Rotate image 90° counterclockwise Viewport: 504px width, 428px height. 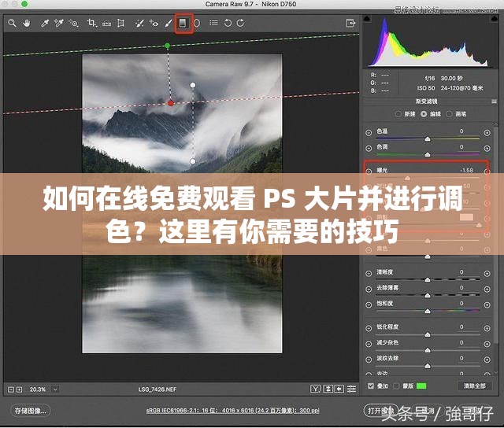228,23
